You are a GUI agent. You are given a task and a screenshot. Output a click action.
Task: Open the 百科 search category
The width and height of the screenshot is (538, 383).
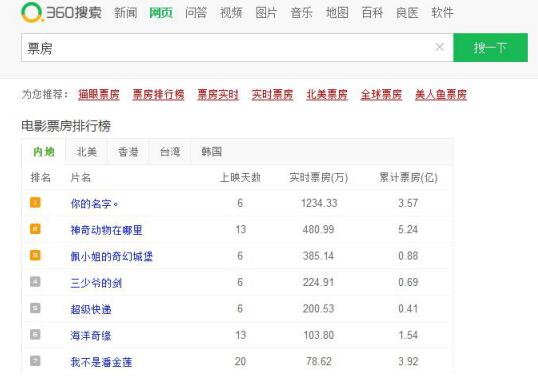[x=372, y=13]
